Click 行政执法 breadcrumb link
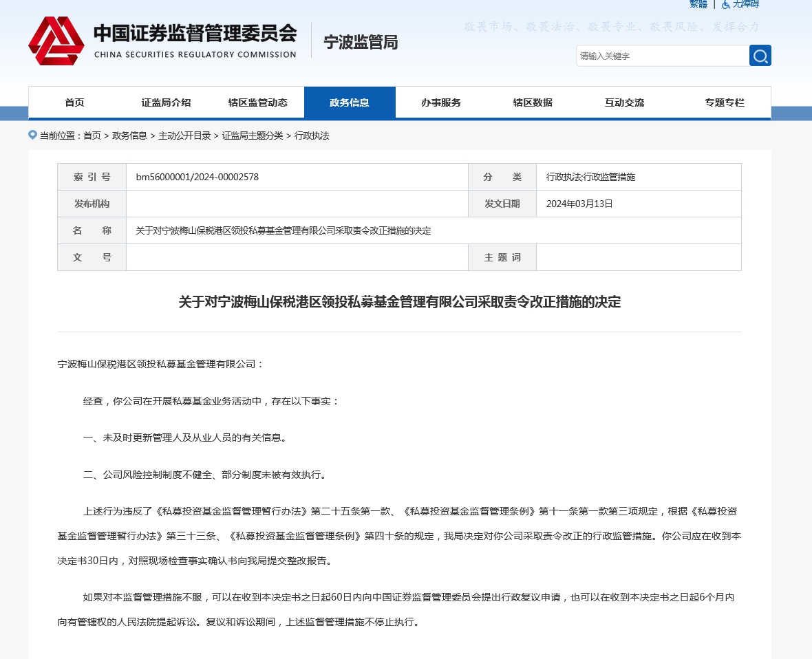The height and width of the screenshot is (659, 812). (x=312, y=136)
